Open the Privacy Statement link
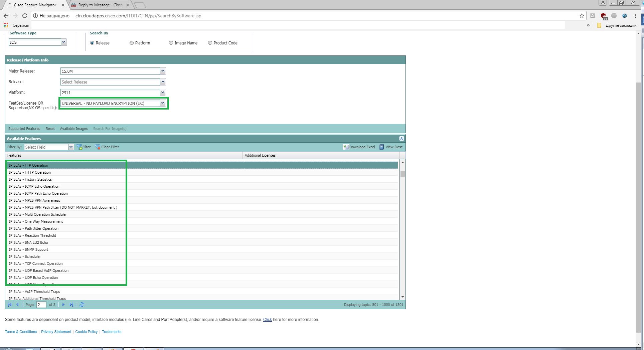Image resolution: width=644 pixels, height=350 pixels. coord(56,332)
